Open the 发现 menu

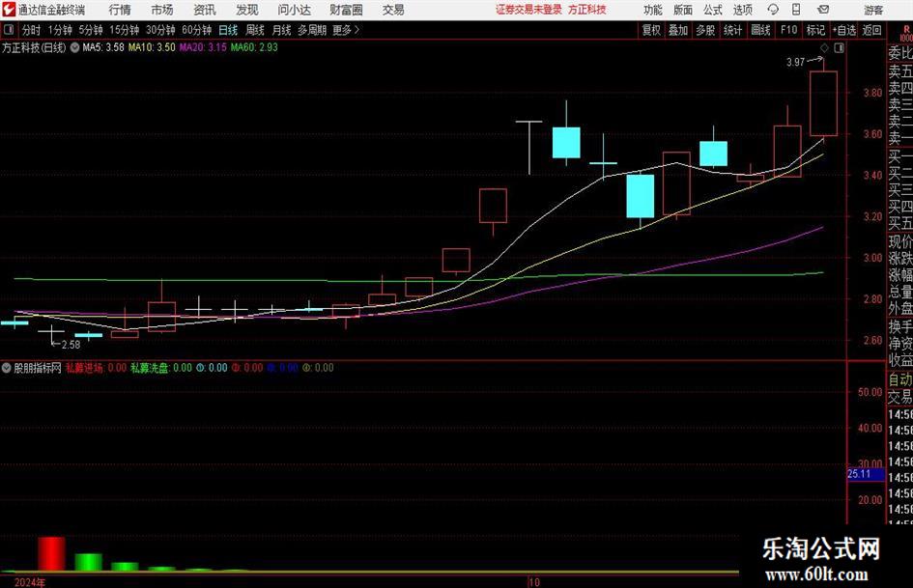coord(247,10)
